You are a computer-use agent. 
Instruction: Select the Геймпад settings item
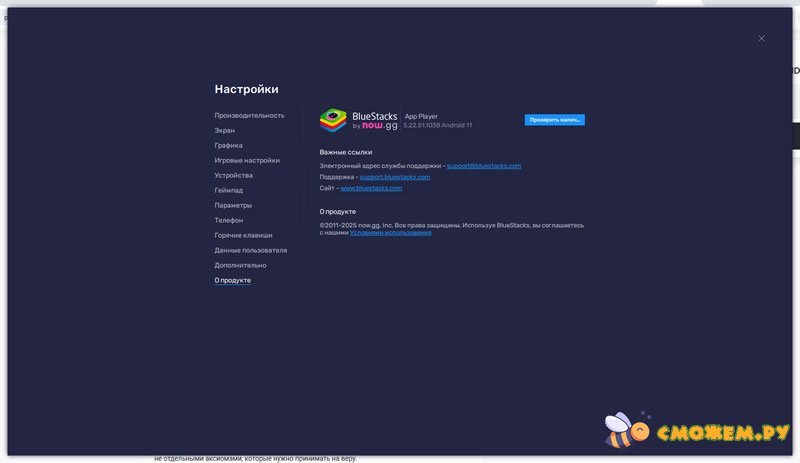pos(228,190)
